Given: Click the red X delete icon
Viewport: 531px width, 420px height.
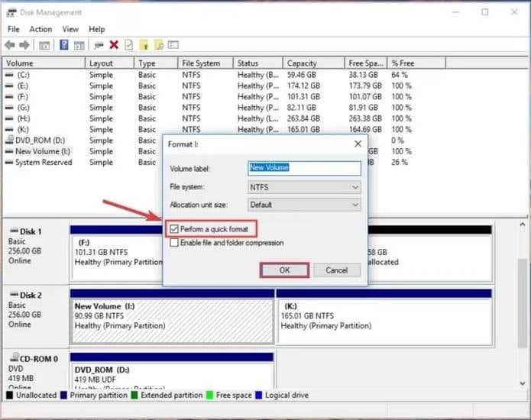Looking at the screenshot, I should pyautogui.click(x=114, y=45).
